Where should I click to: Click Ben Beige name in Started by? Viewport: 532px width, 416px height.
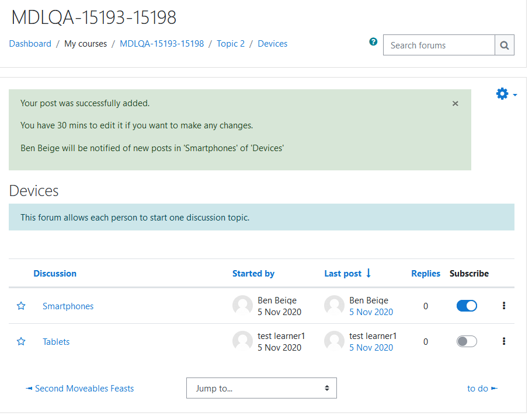277,300
